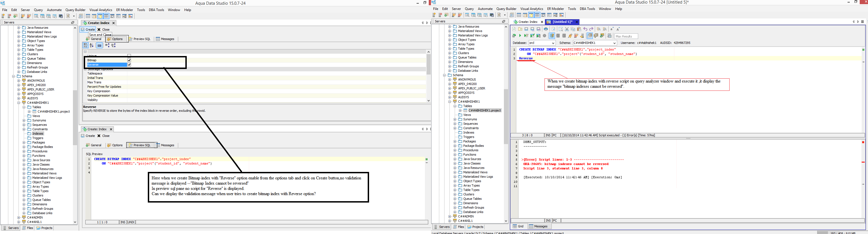Click Copy icon in right window's query toolbar
Viewport: 868px width, 234px height.
tap(573, 29)
